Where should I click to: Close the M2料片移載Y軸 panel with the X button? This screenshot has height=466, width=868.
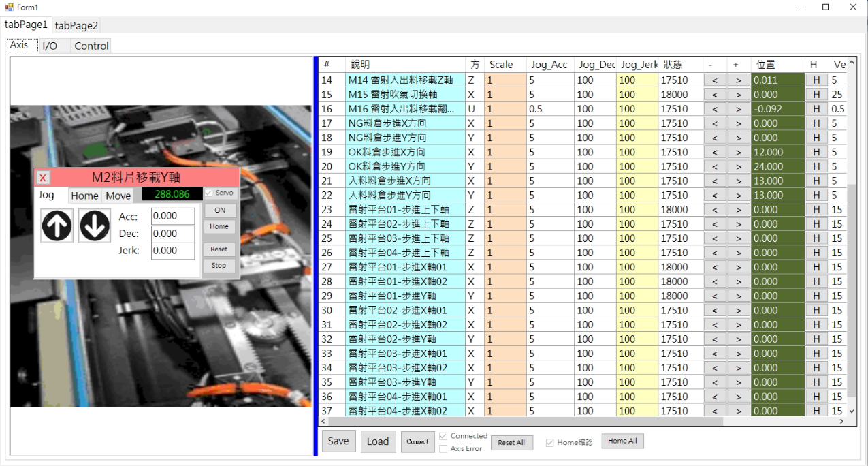tap(43, 178)
